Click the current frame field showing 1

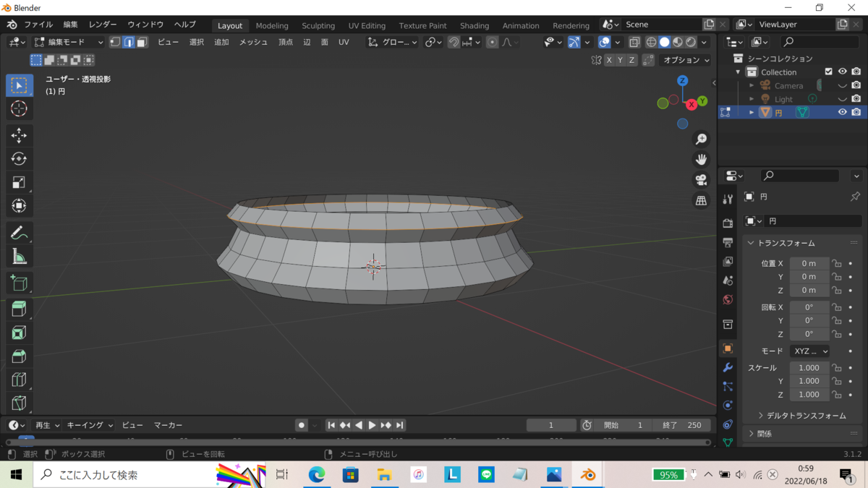coord(551,425)
